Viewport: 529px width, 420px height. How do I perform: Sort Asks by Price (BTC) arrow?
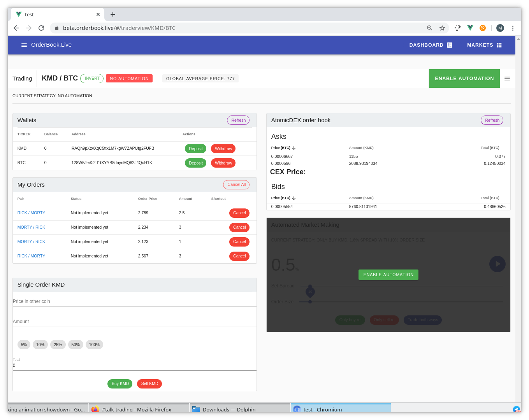pos(294,148)
